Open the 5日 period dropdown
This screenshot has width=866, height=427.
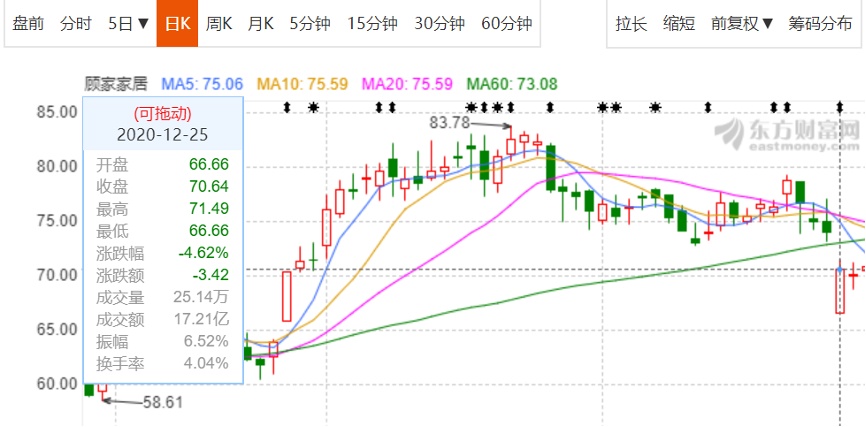click(128, 23)
